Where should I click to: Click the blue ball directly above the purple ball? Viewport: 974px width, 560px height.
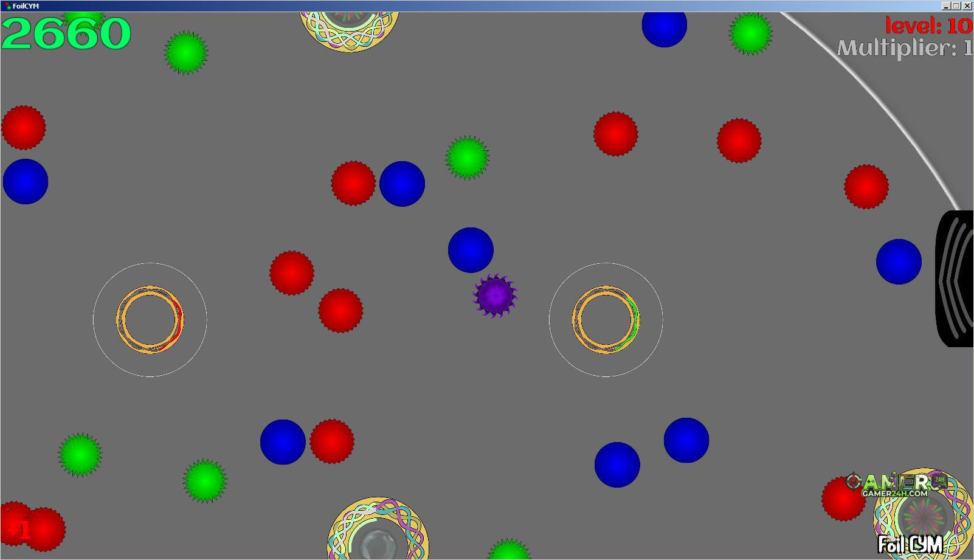tap(471, 250)
